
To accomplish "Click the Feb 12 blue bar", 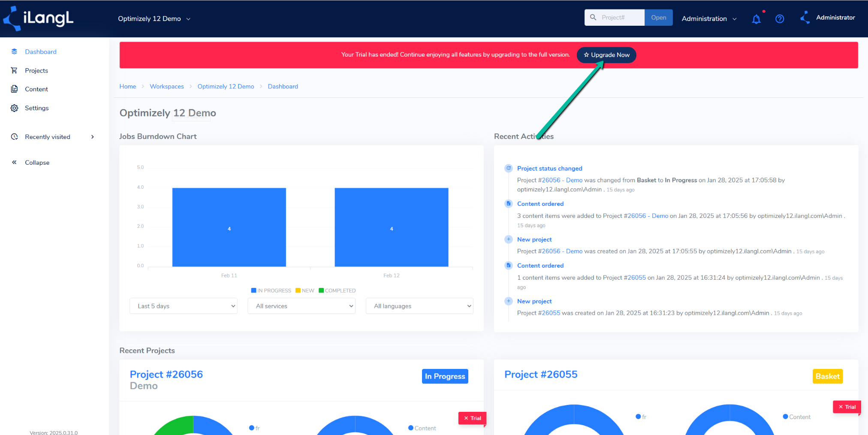I will [x=392, y=227].
